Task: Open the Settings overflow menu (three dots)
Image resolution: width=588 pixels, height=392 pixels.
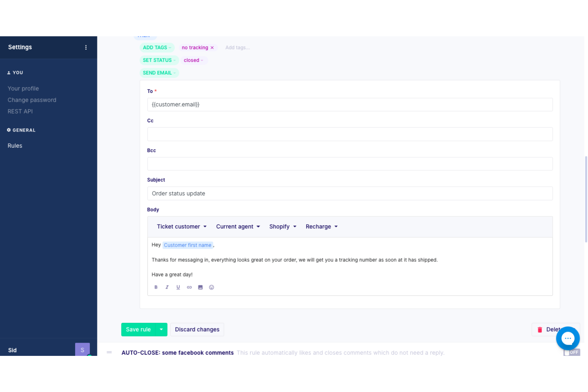Action: [86, 47]
